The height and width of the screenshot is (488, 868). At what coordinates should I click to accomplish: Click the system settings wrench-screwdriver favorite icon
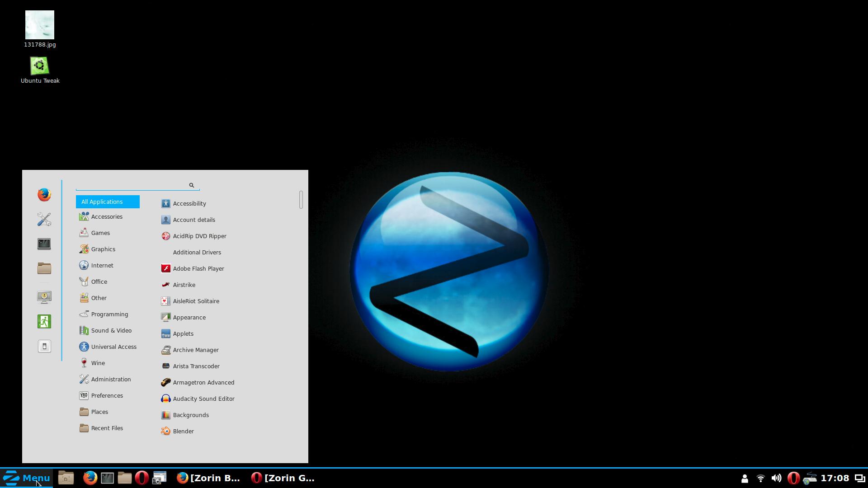click(x=44, y=220)
